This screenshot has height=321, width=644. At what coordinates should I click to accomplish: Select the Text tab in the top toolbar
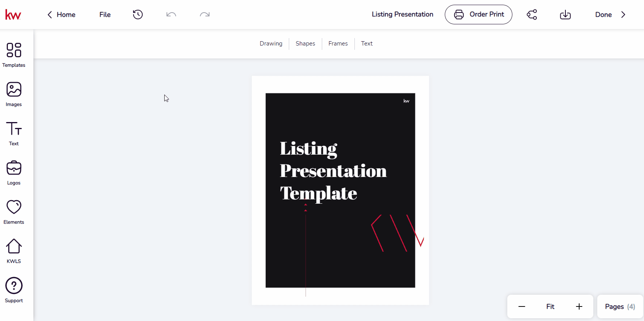[x=367, y=44]
